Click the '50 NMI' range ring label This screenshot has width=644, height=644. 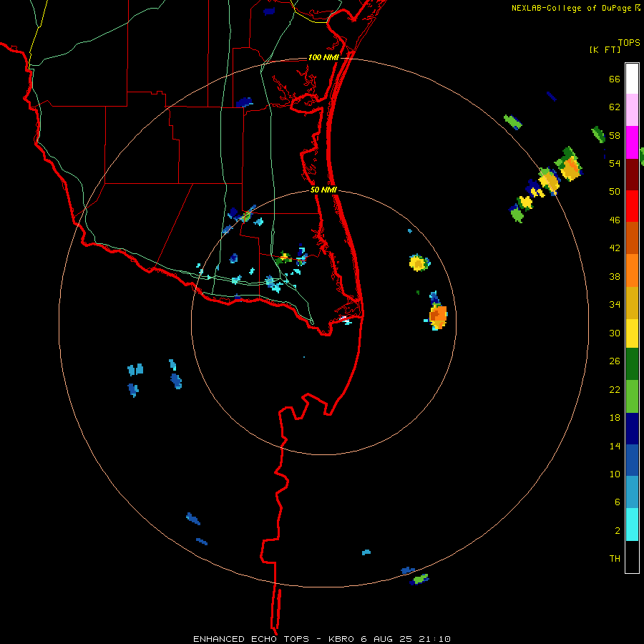click(x=323, y=190)
